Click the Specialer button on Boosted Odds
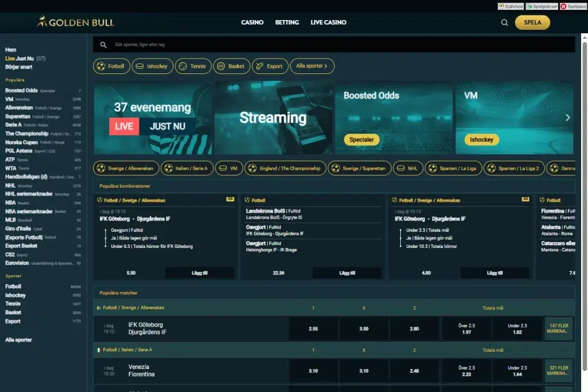 (x=362, y=139)
